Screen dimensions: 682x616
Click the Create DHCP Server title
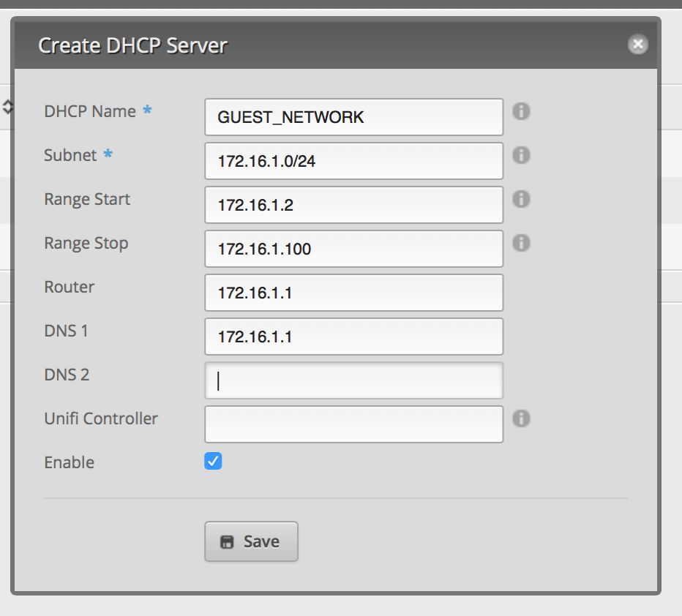pos(132,45)
